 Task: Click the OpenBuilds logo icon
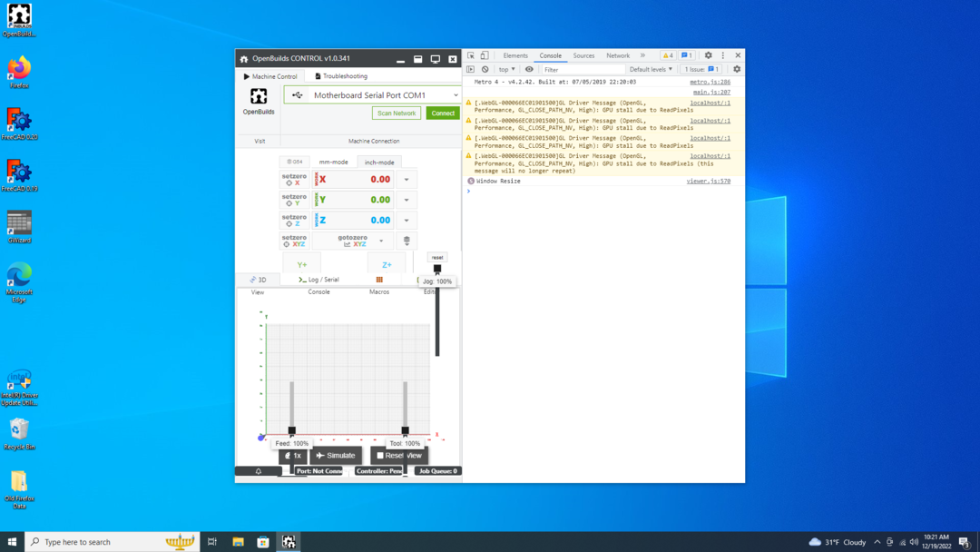[259, 96]
